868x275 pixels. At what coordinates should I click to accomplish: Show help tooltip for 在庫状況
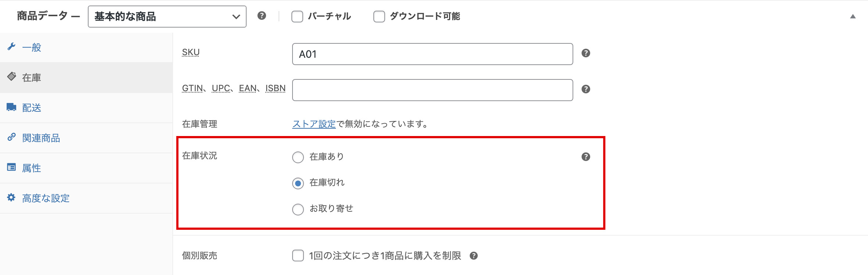tap(586, 157)
